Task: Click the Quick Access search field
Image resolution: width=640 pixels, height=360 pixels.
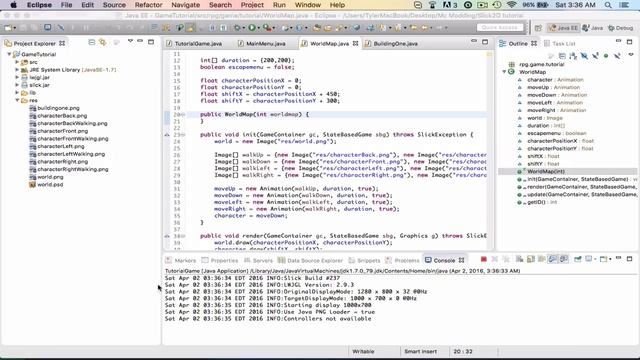Action: point(500,27)
